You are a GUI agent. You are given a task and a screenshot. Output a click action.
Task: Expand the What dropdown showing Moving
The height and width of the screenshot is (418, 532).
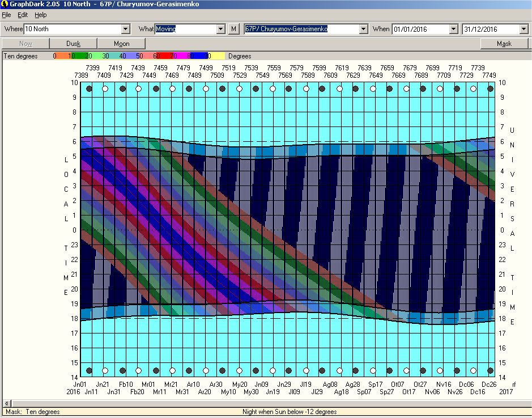click(x=221, y=29)
